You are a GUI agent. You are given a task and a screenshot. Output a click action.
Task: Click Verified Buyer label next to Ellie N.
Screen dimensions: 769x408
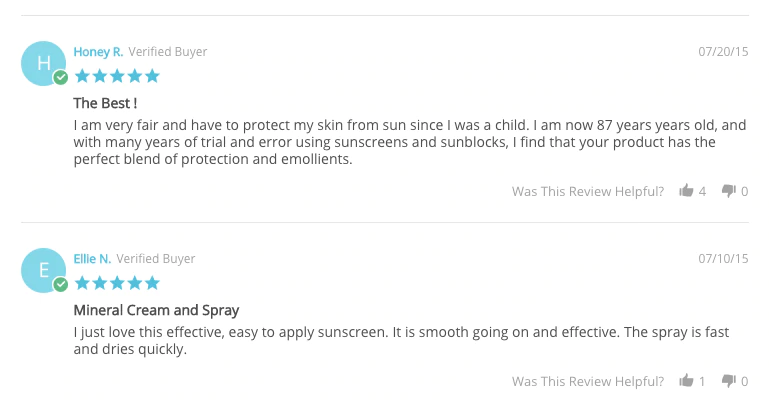156,259
